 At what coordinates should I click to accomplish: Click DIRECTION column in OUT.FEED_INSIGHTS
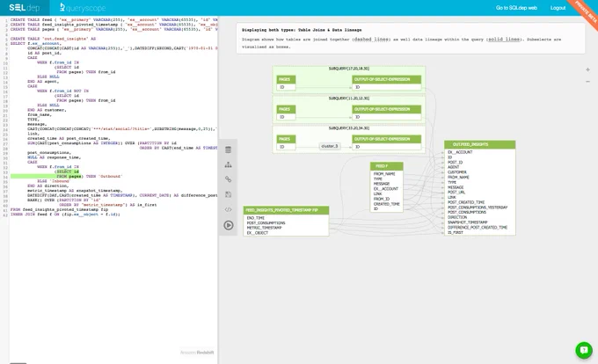[x=457, y=217]
